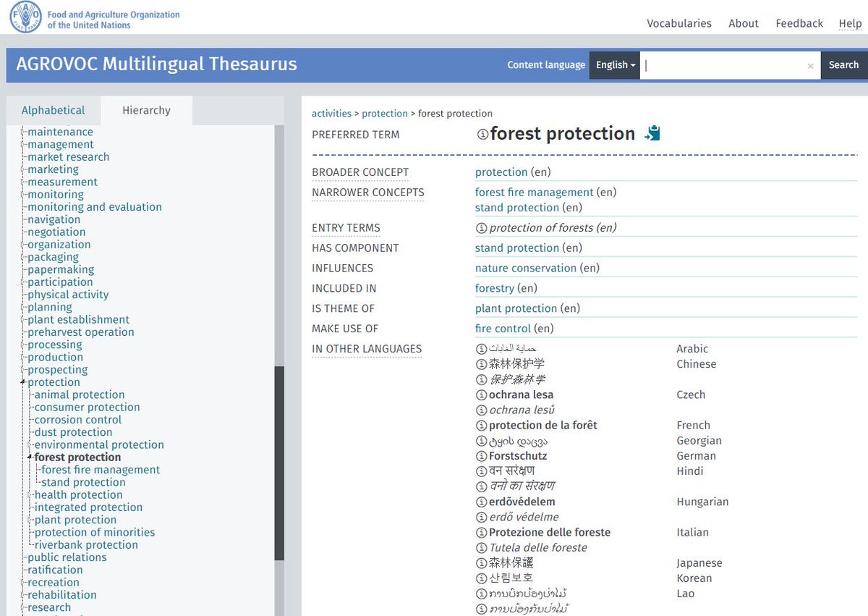Screen dimensions: 868x616
Task: Copy forest protection term with clipboard icon
Action: tap(652, 133)
